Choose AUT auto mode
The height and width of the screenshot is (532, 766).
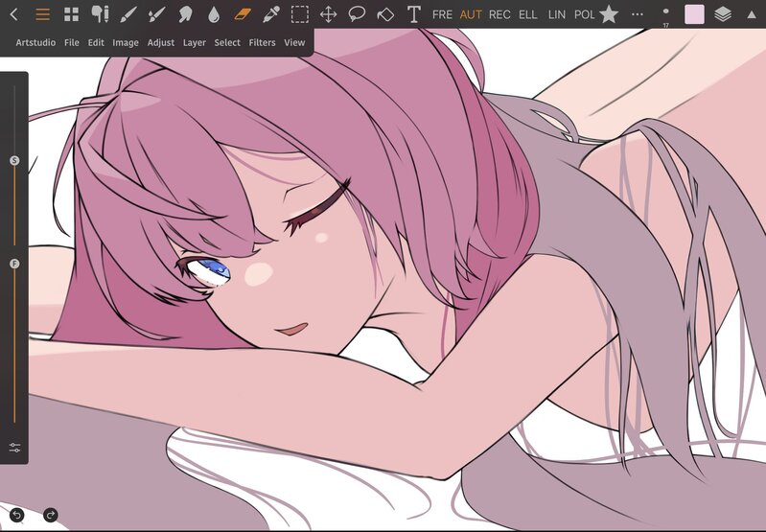coord(471,14)
